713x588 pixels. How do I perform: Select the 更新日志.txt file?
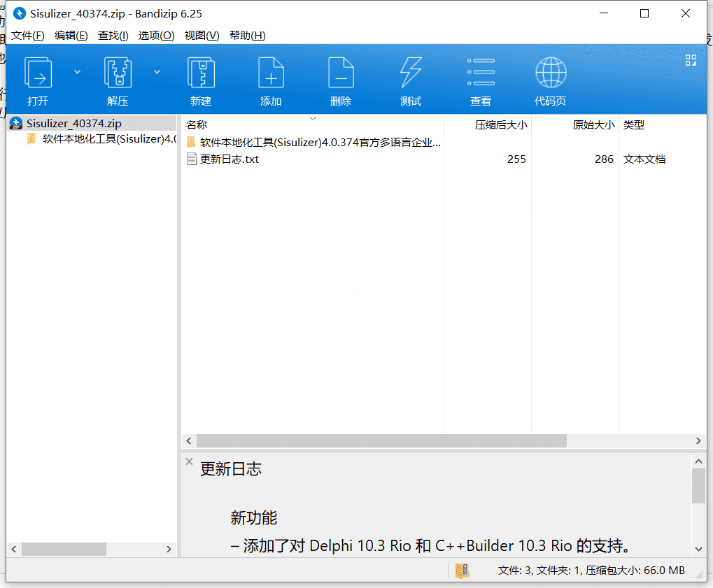pos(230,159)
